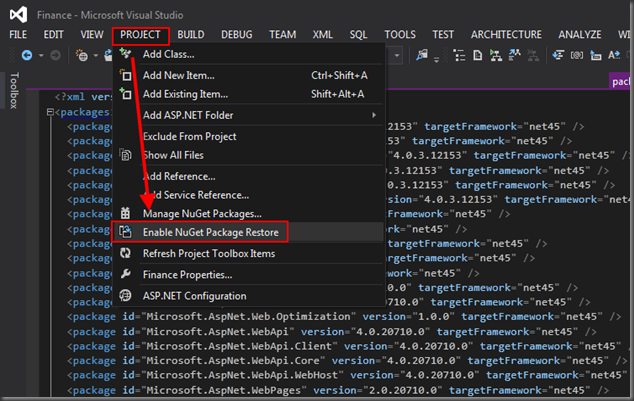The width and height of the screenshot is (634, 401).
Task: Click the wrench window toolbar icon
Action: click(x=422, y=55)
